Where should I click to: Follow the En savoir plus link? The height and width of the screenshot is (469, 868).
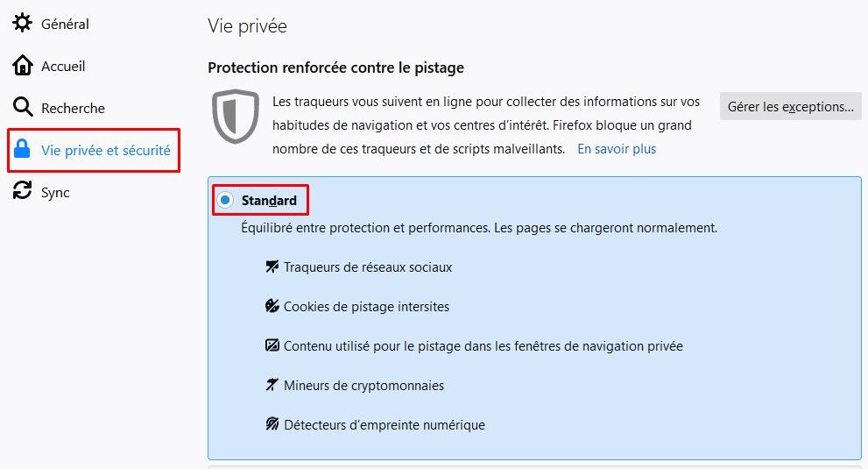point(617,149)
